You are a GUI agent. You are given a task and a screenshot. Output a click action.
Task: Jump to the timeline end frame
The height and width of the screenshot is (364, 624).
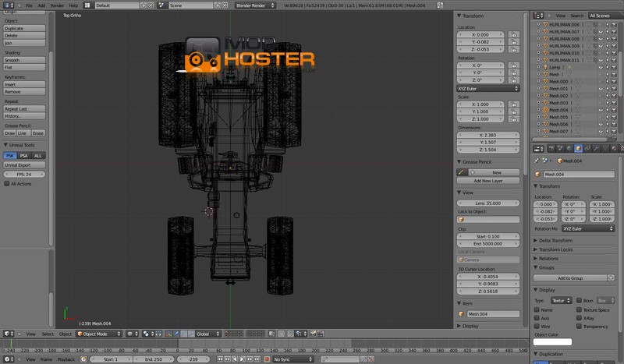coord(257,359)
